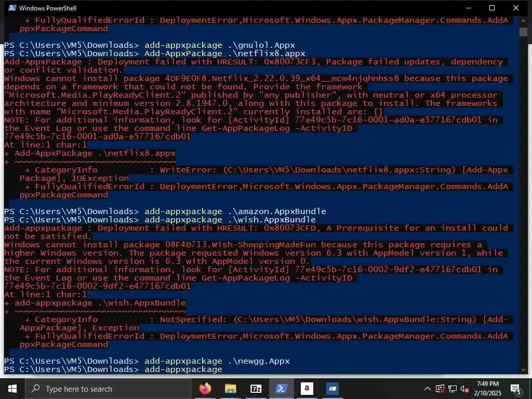The image size is (532, 399).
Task: Click the 'add-appxpackage .\wish.AppxBundle' prompt command
Action: [x=230, y=220]
